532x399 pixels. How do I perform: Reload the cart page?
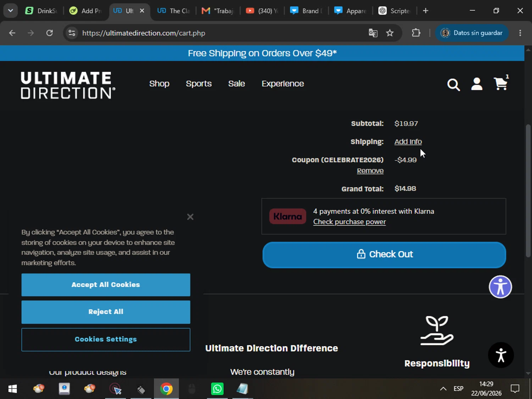[x=50, y=33]
